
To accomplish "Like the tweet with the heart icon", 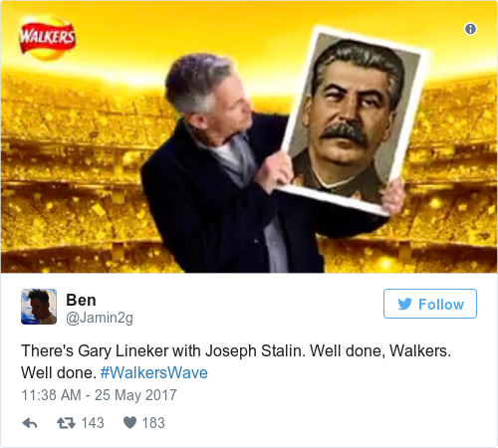I will tap(129, 423).
